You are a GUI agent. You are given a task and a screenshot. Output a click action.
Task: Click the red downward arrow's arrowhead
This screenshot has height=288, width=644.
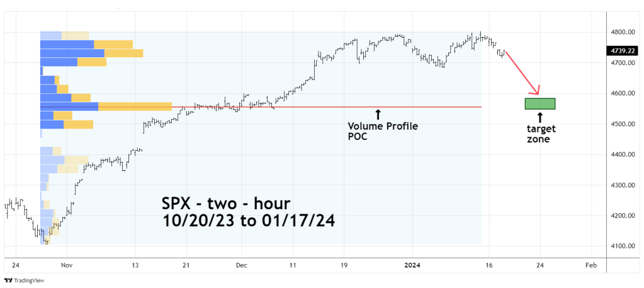(x=537, y=91)
